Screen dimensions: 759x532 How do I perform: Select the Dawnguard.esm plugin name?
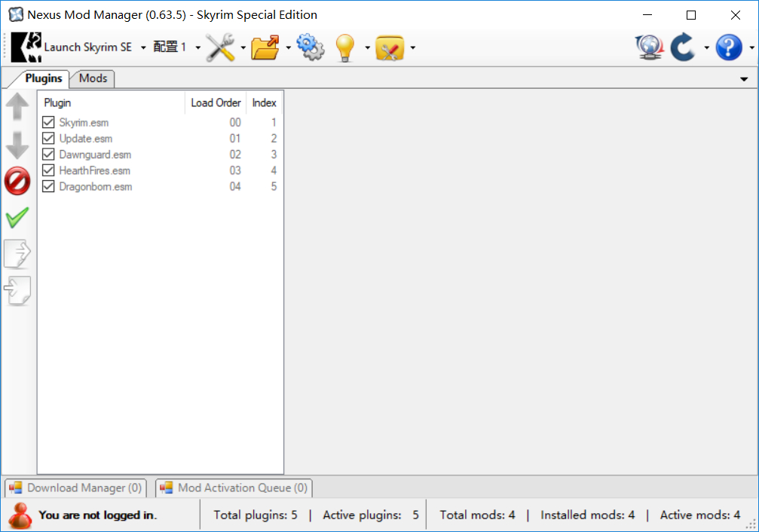95,154
